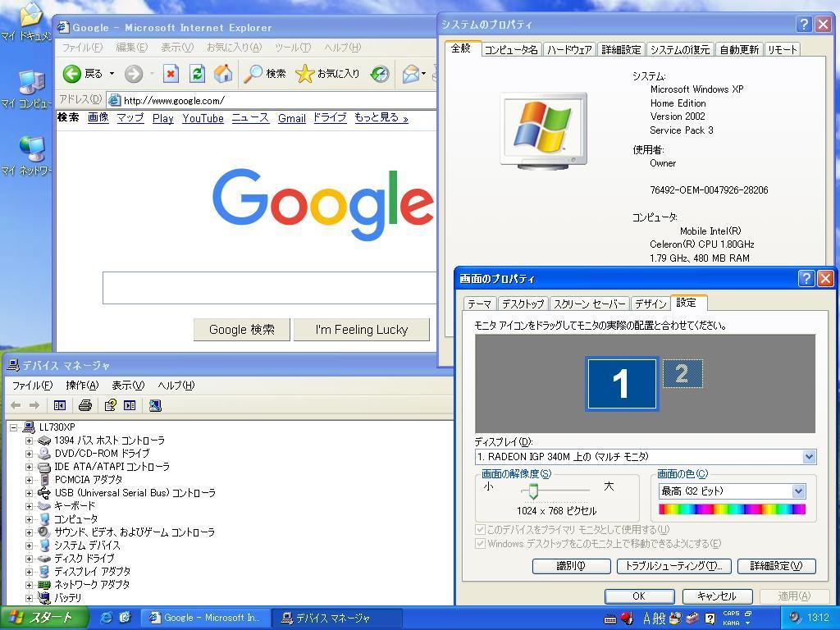The width and height of the screenshot is (840, 630).
Task: Expand the 1394 バス ホスト コントローラ node
Action: (29, 441)
